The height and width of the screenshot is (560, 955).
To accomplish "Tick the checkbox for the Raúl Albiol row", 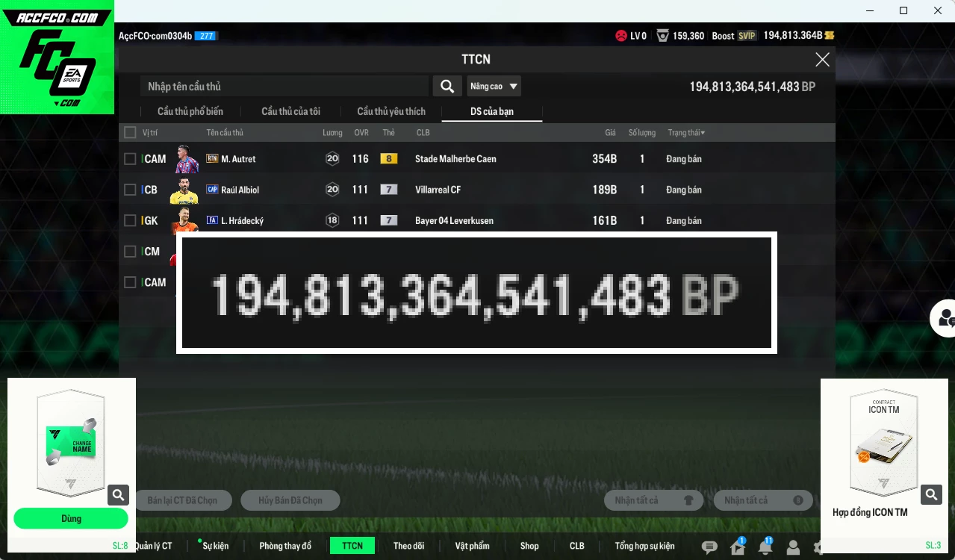I will click(130, 190).
